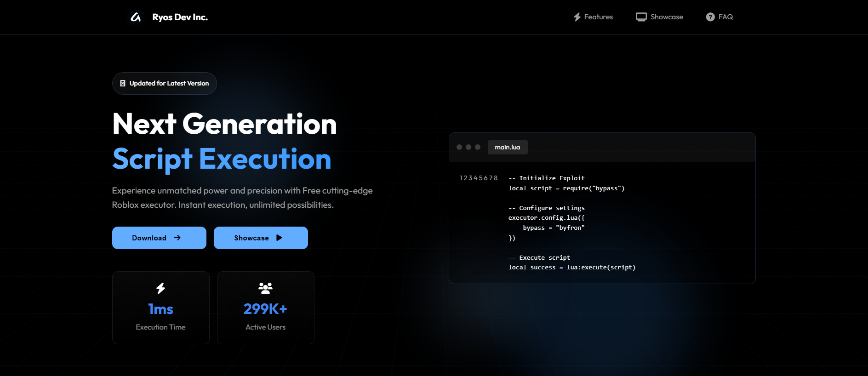
Task: Click the Updated for Latest Version badge
Action: 165,83
